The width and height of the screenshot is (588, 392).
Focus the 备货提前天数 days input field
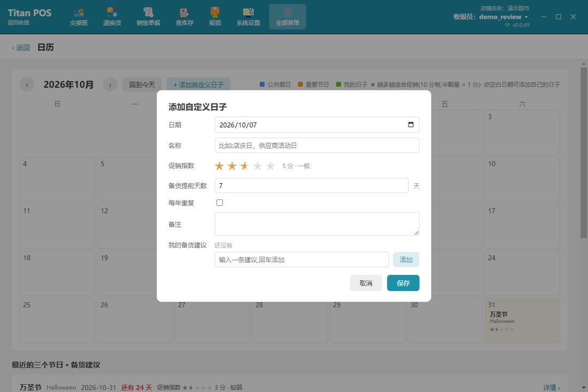312,186
